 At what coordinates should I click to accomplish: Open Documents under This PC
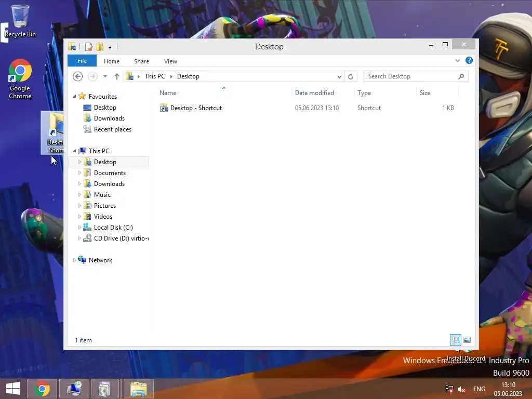coord(110,173)
